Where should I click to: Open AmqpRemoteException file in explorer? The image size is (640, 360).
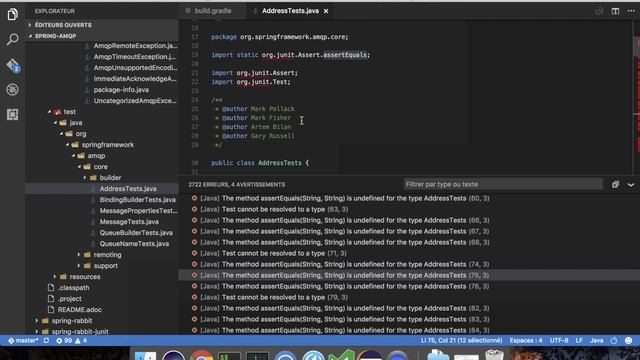pos(135,46)
